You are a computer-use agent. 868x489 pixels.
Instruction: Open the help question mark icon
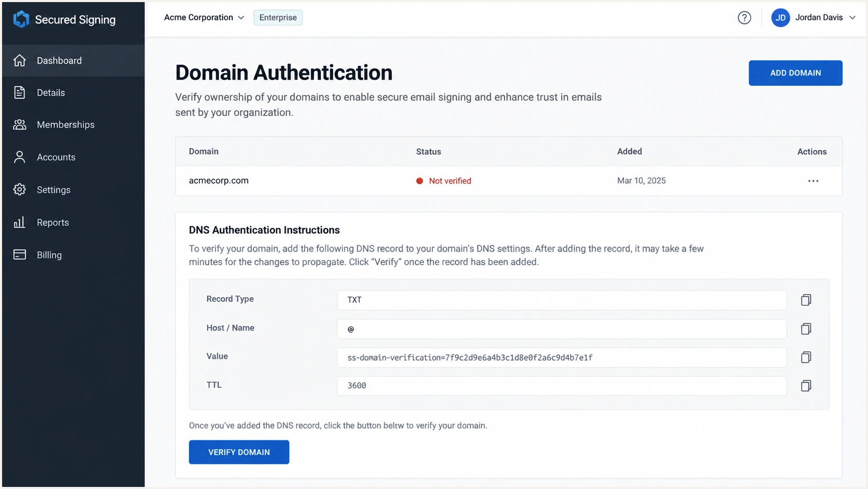tap(744, 18)
